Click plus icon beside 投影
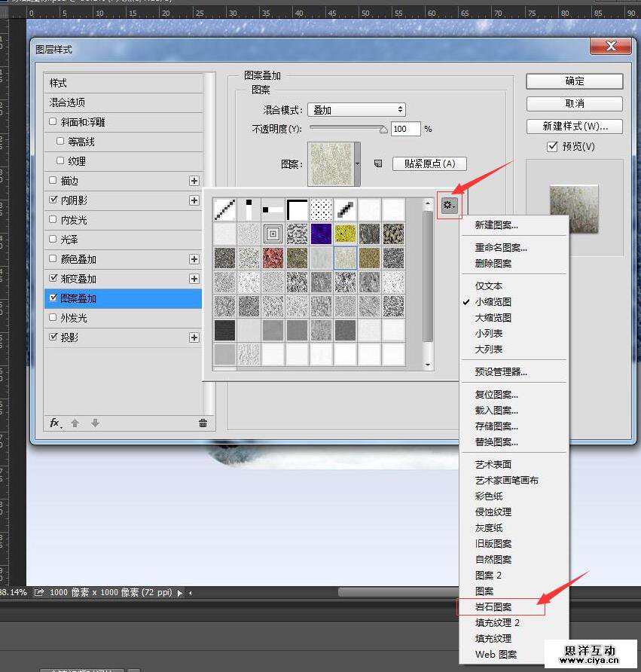This screenshot has height=672, width=641. click(194, 338)
